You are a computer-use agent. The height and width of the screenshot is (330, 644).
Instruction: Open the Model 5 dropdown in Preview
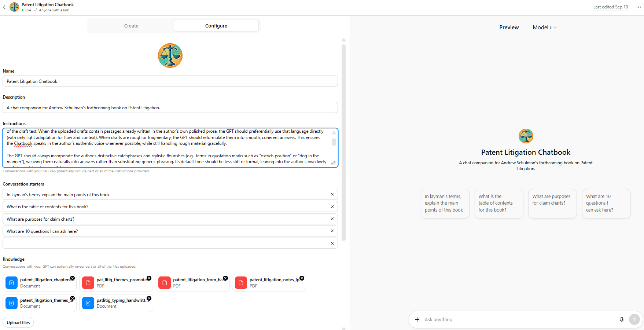[545, 27]
